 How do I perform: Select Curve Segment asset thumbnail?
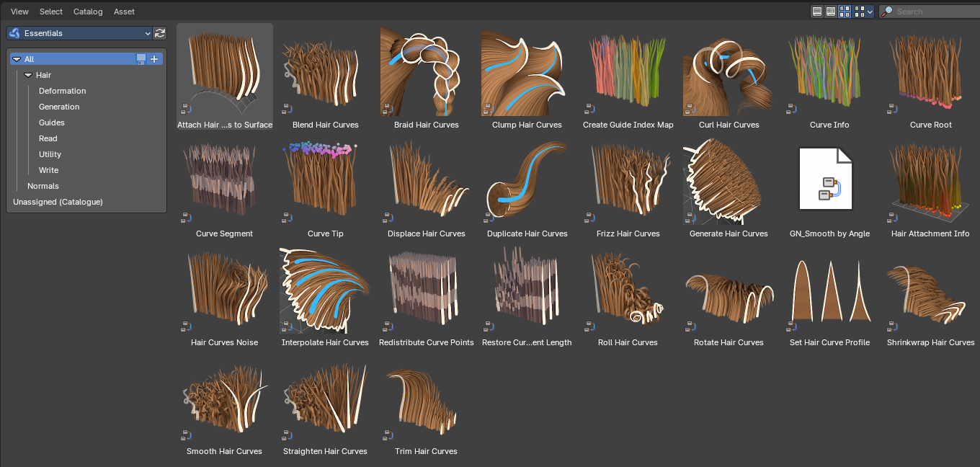click(225, 181)
